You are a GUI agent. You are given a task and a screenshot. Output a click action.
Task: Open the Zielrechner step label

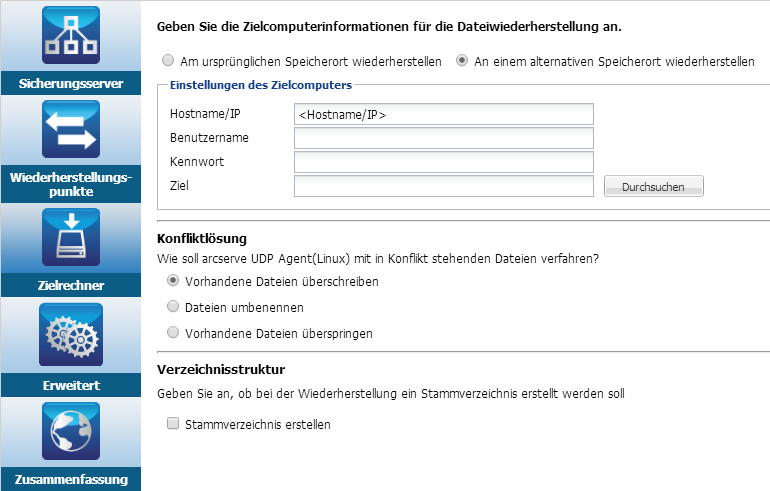[x=71, y=285]
